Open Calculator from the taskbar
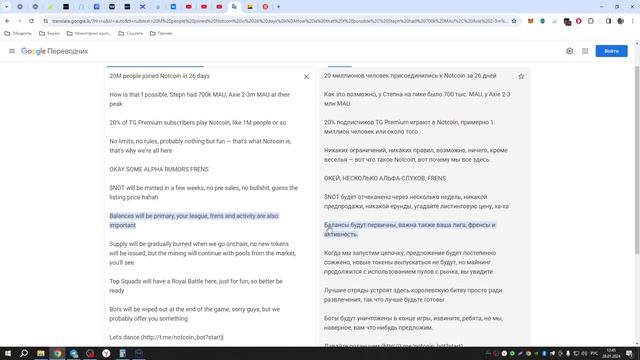 tap(122, 353)
